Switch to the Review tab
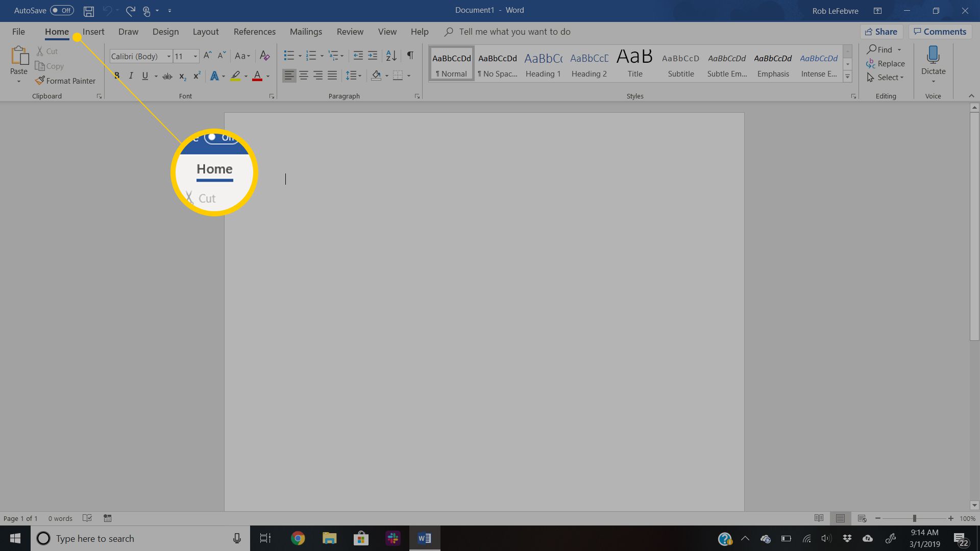Viewport: 980px width, 551px height. 350,32
